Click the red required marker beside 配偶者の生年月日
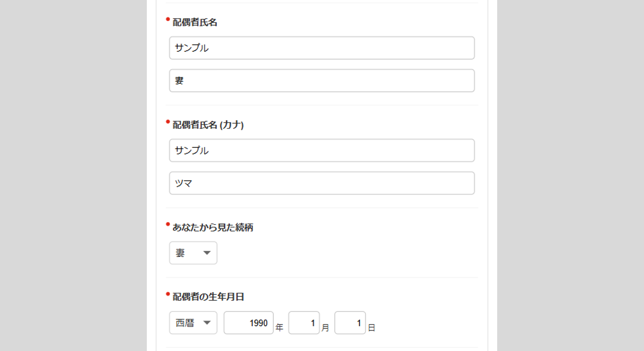The height and width of the screenshot is (351, 644). (168, 294)
